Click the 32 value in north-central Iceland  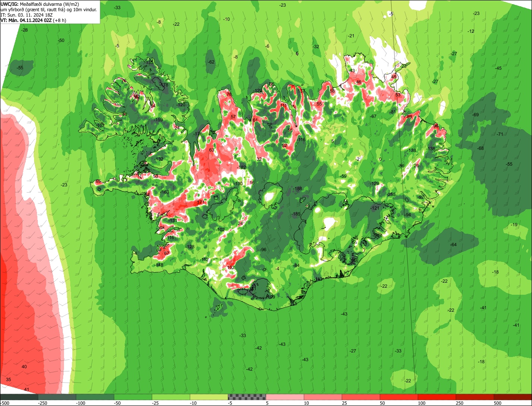(259, 159)
